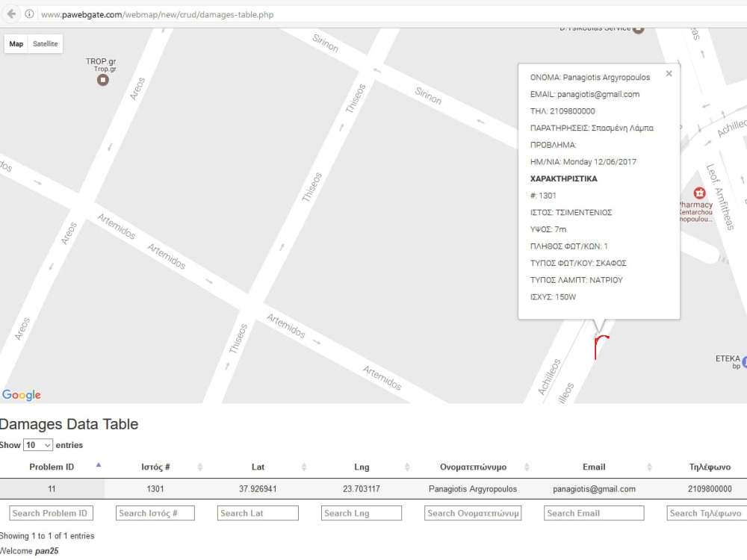Toggle sorting on the Lat column
Screen dimensions: 747x560
pyautogui.click(x=303, y=466)
